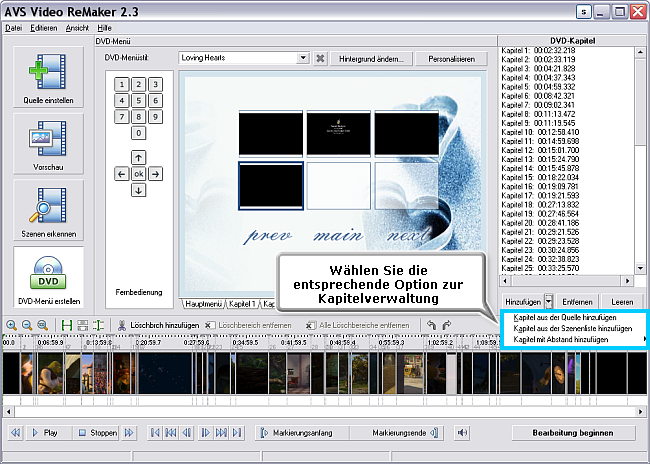This screenshot has height=464, width=650.
Task: Click Alle Löschbereiche entfernen
Action: coord(357,326)
